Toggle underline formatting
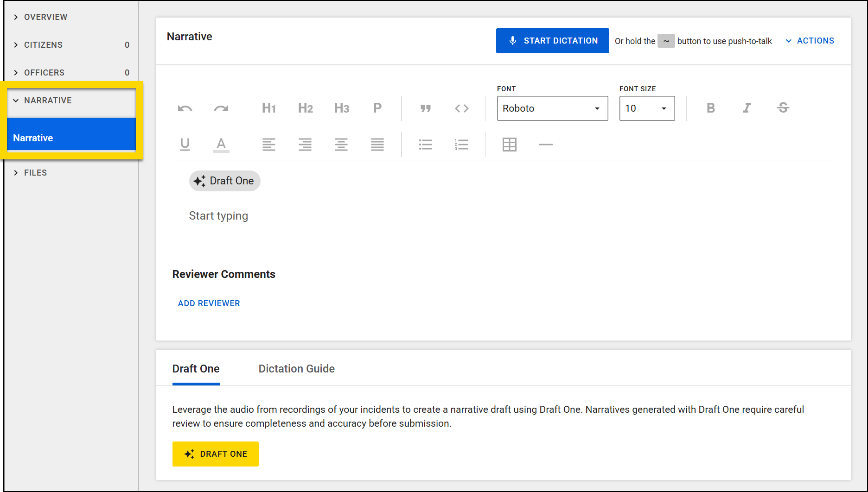The height and width of the screenshot is (492, 868). (185, 144)
